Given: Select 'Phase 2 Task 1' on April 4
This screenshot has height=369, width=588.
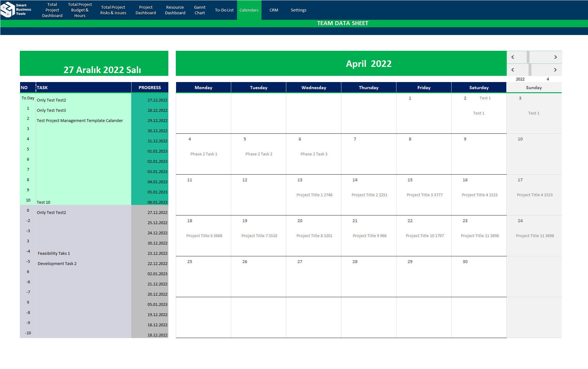Looking at the screenshot, I should 204,154.
